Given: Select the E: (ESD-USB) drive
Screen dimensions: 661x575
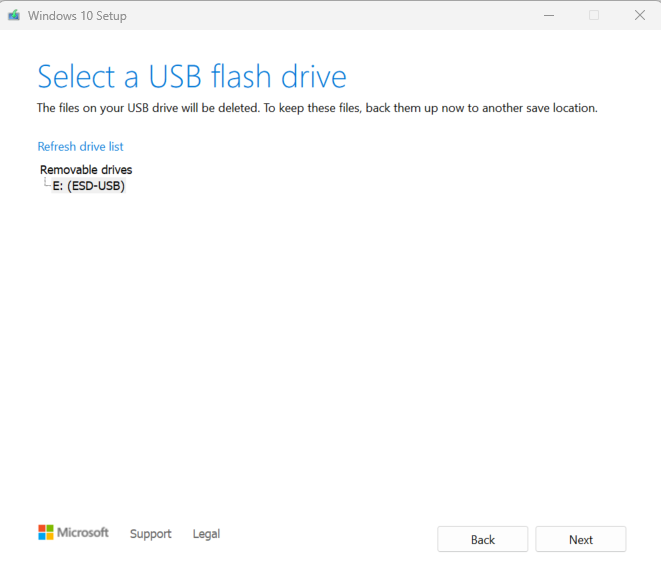Looking at the screenshot, I should (x=89, y=186).
